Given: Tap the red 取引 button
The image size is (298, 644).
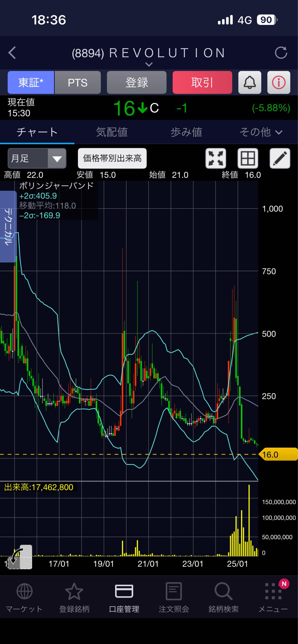Looking at the screenshot, I should (x=202, y=82).
